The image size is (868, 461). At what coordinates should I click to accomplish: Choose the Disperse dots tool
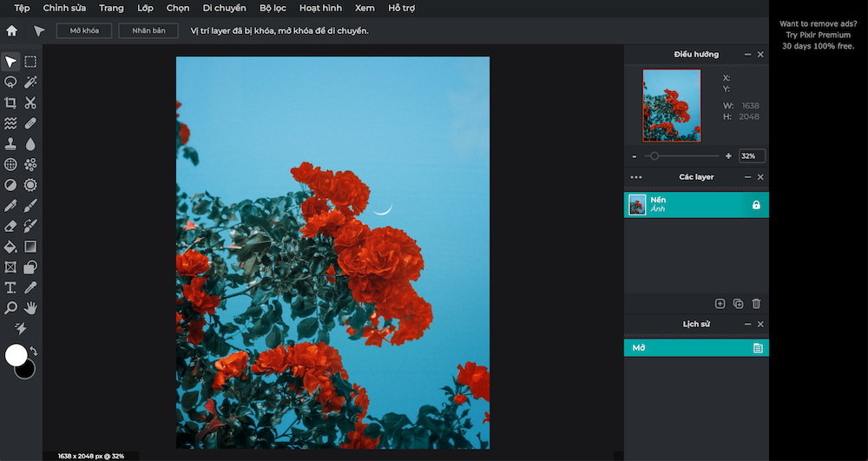(x=30, y=164)
